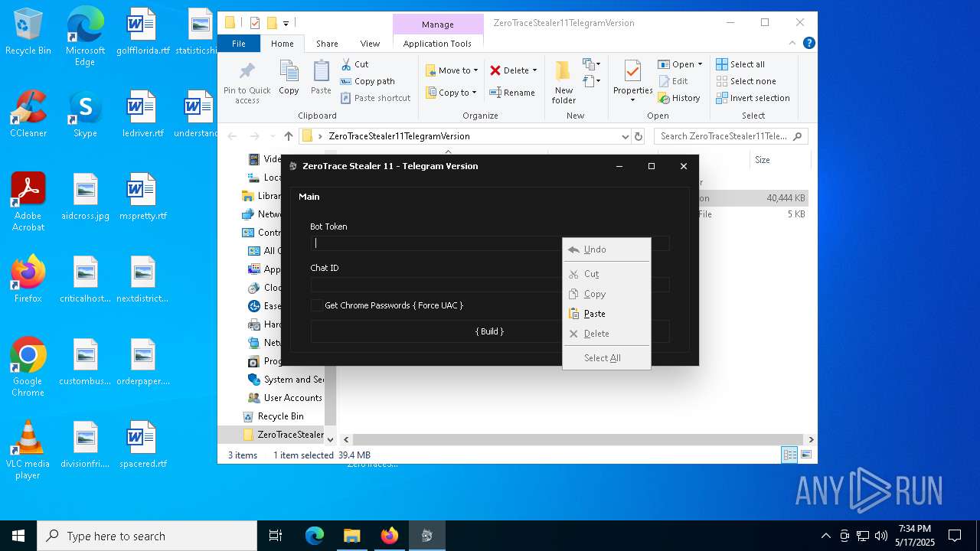Open Microsoft Edge desktop shortcut

point(85,37)
